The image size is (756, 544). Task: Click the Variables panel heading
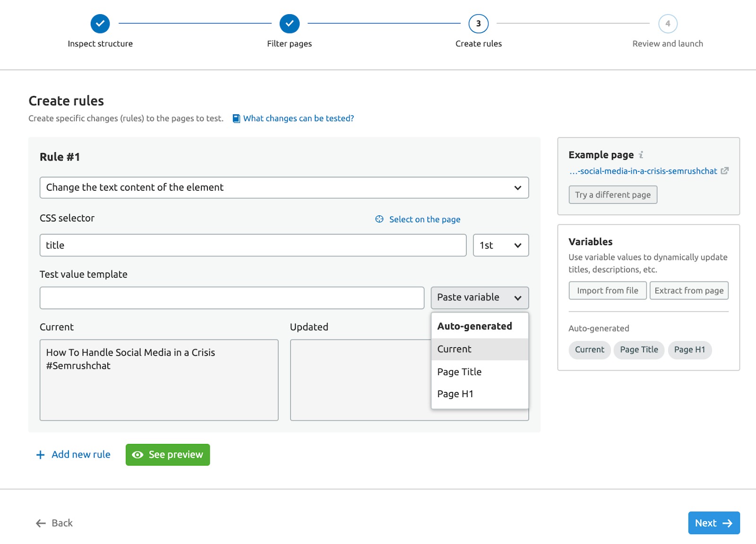pyautogui.click(x=591, y=242)
